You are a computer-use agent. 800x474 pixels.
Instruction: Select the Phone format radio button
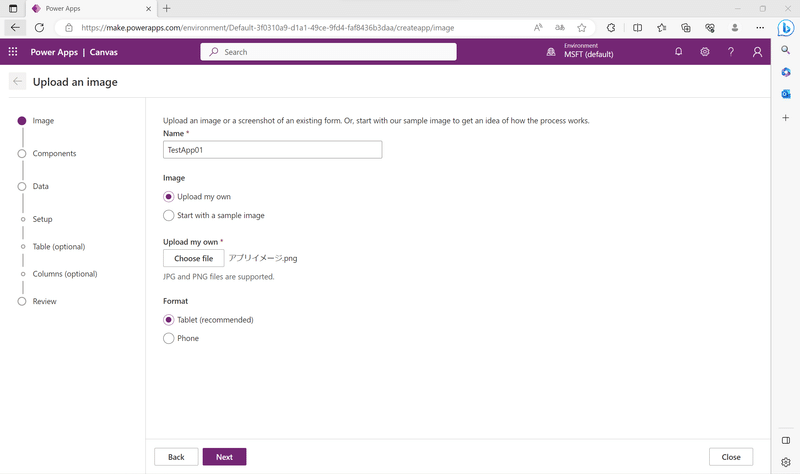click(x=168, y=338)
